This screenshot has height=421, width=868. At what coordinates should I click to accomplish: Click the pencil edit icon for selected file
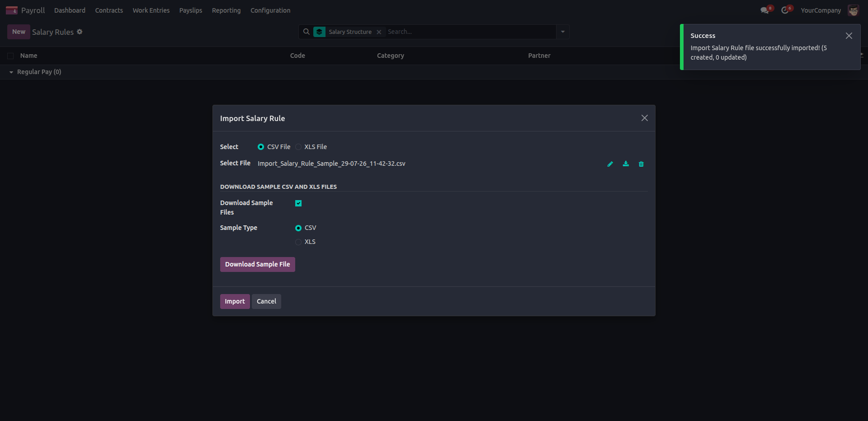pos(610,164)
